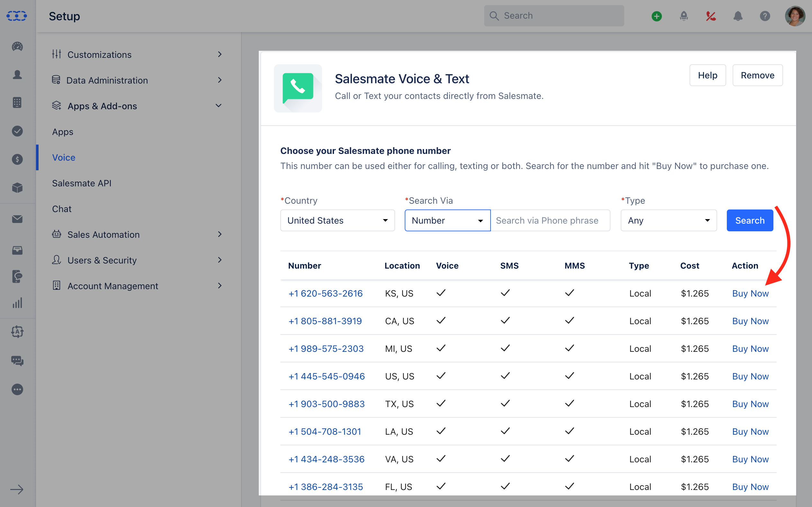The height and width of the screenshot is (507, 812).
Task: Expand the Customizations section
Action: (x=138, y=54)
